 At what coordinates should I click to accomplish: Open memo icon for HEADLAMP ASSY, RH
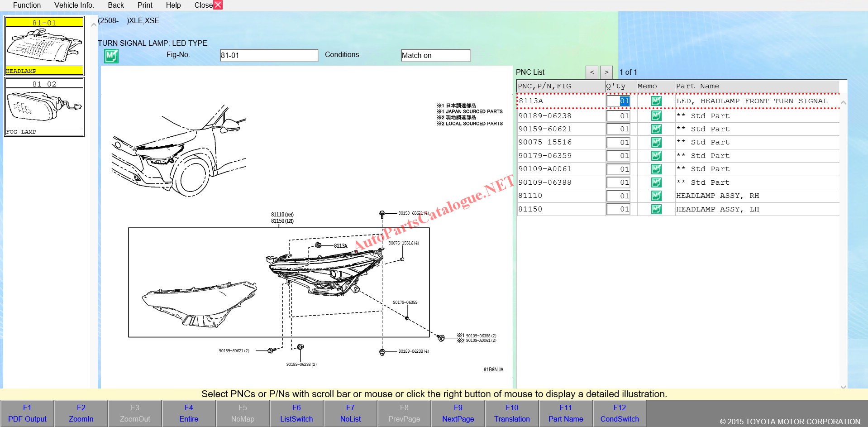click(x=656, y=196)
